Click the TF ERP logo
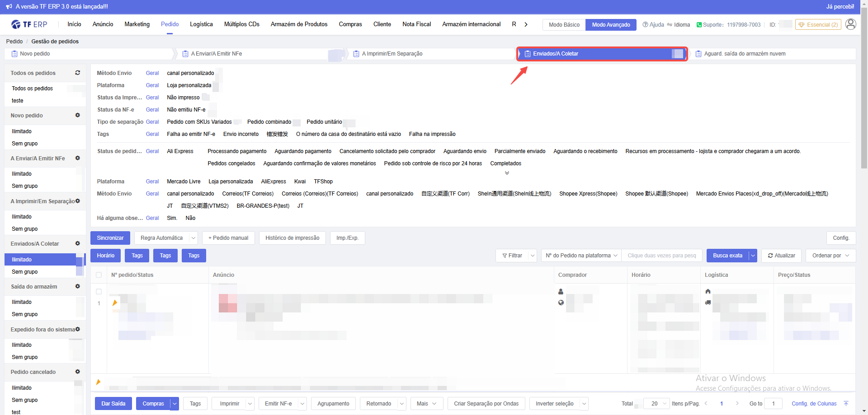This screenshot has width=868, height=415. coord(29,24)
